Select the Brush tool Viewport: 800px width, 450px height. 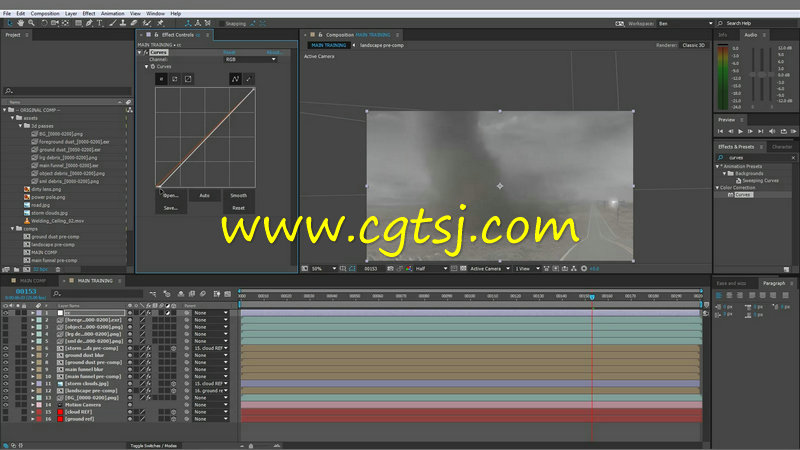point(112,23)
